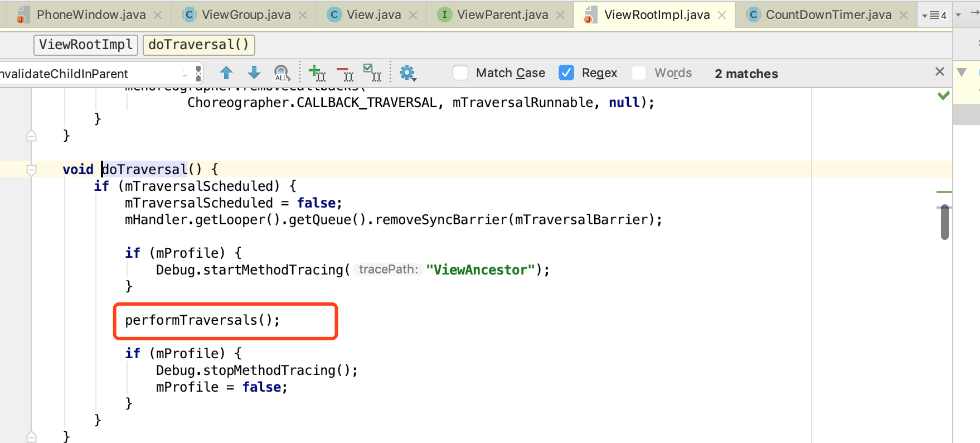
Task: Jump to previous search occurrence arrow
Action: [x=226, y=73]
